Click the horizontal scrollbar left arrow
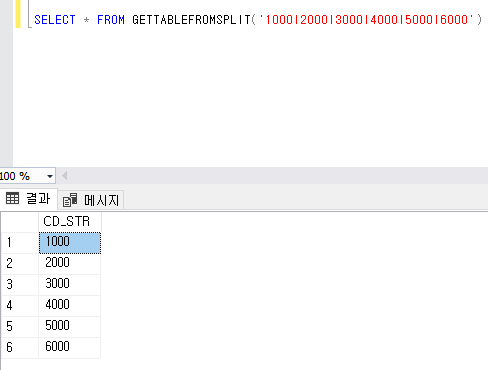This screenshot has width=488, height=370. (65, 176)
